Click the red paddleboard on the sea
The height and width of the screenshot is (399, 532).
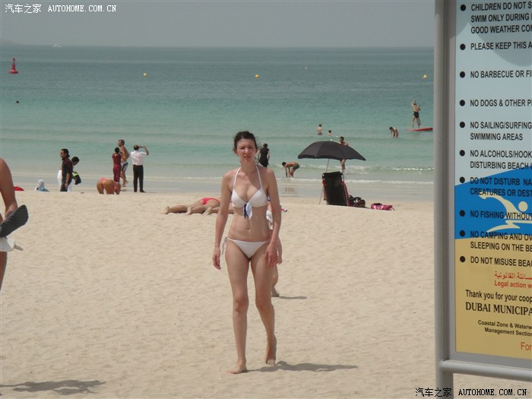[422, 129]
